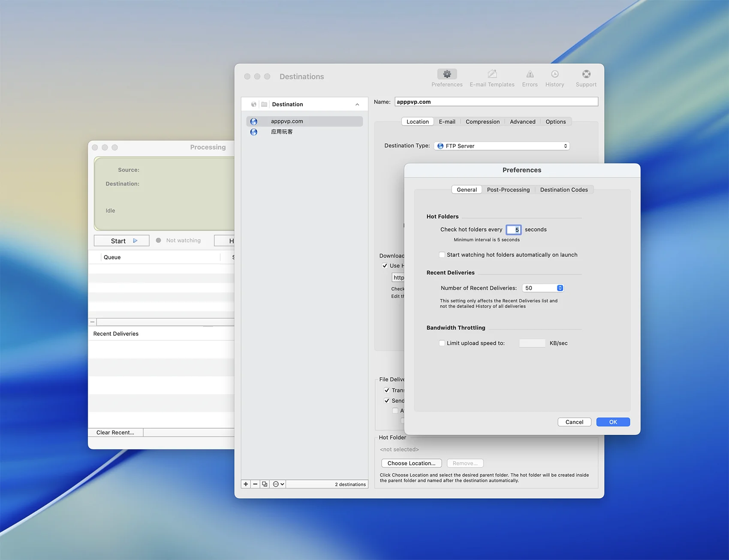Screen dimensions: 729x560
Task: Click the add destination plus icon
Action: tap(246, 484)
